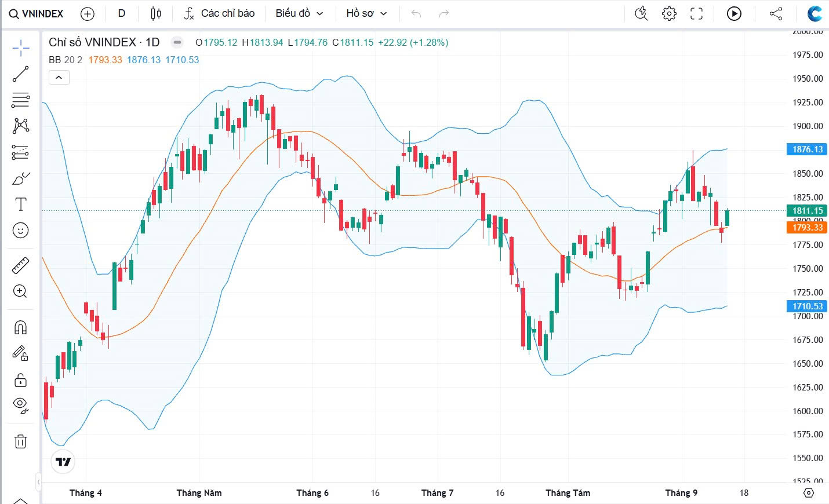The width and height of the screenshot is (829, 504).
Task: Click the VNINDEX symbol search
Action: (37, 13)
